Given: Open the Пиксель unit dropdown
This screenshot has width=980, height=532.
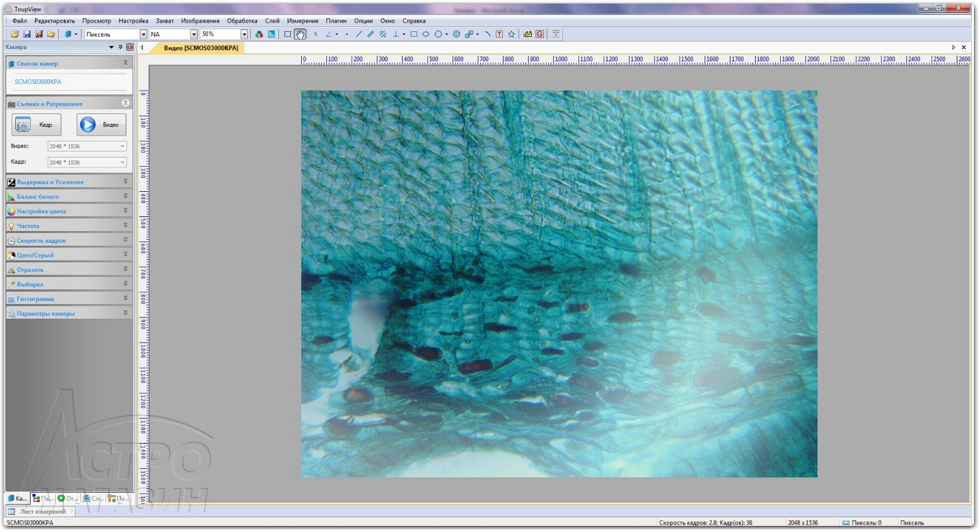Looking at the screenshot, I should click(x=144, y=34).
